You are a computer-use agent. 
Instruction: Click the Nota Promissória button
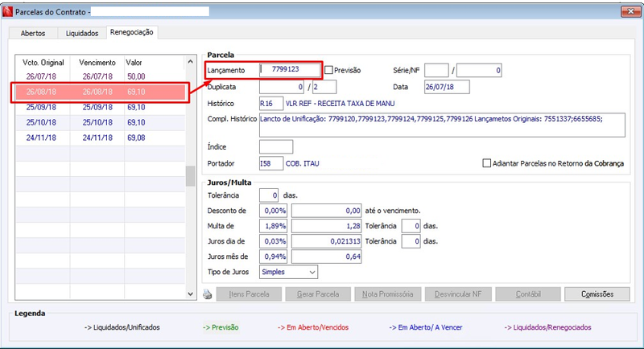click(388, 294)
